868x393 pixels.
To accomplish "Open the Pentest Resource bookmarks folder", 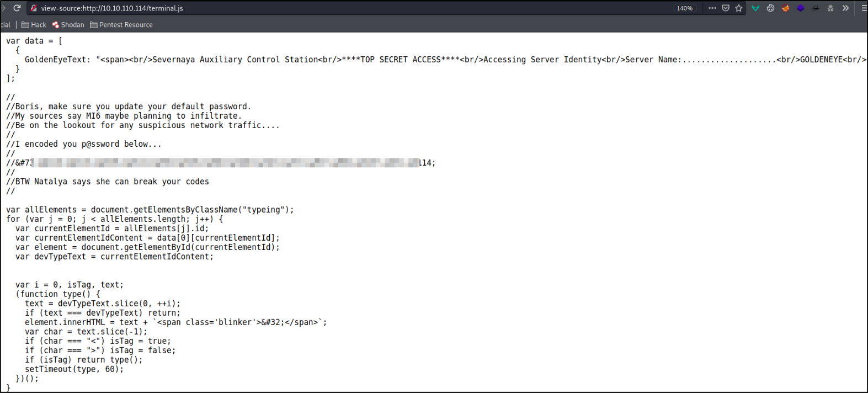I will coord(121,25).
